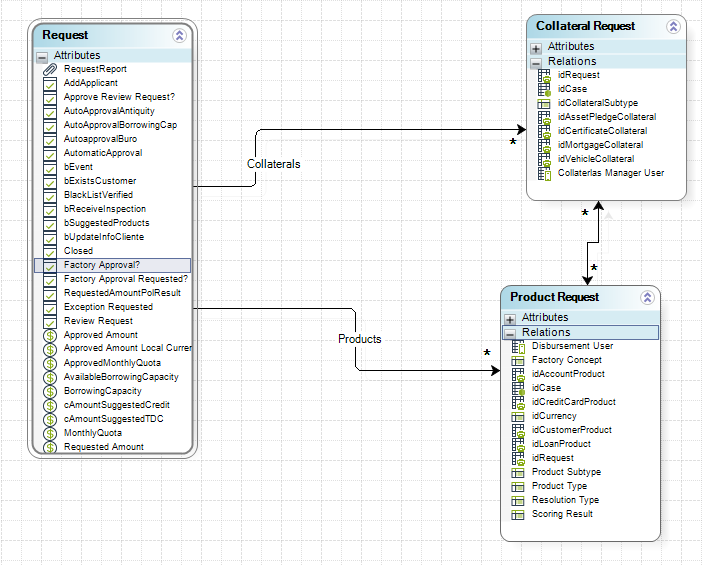This screenshot has height=565, width=702.
Task: Select the Product Type relation
Action: [x=559, y=486]
